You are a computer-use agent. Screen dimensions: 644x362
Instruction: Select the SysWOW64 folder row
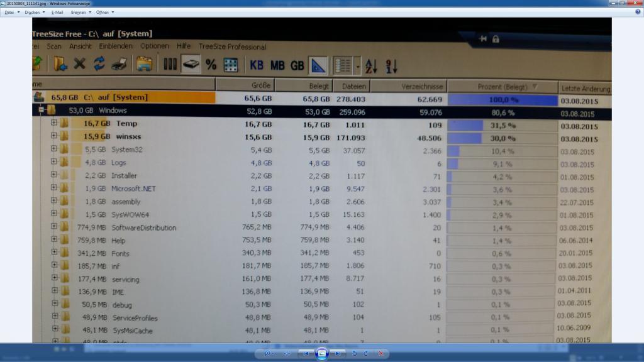pos(322,215)
